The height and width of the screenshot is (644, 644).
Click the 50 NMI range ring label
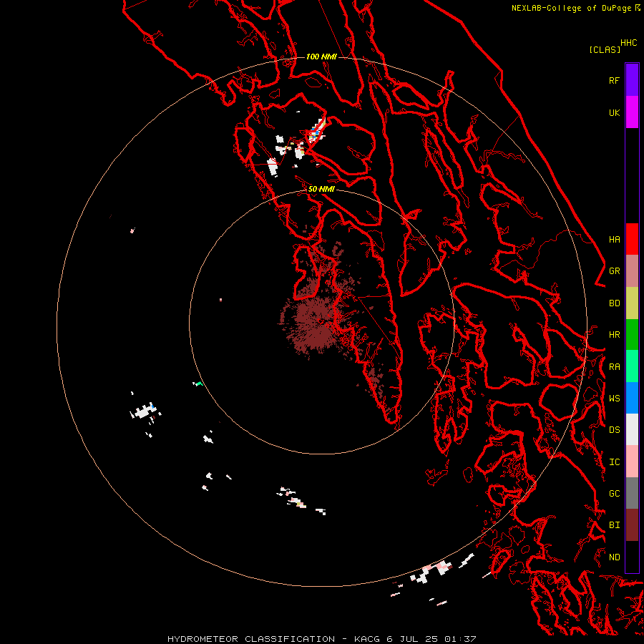point(321,189)
